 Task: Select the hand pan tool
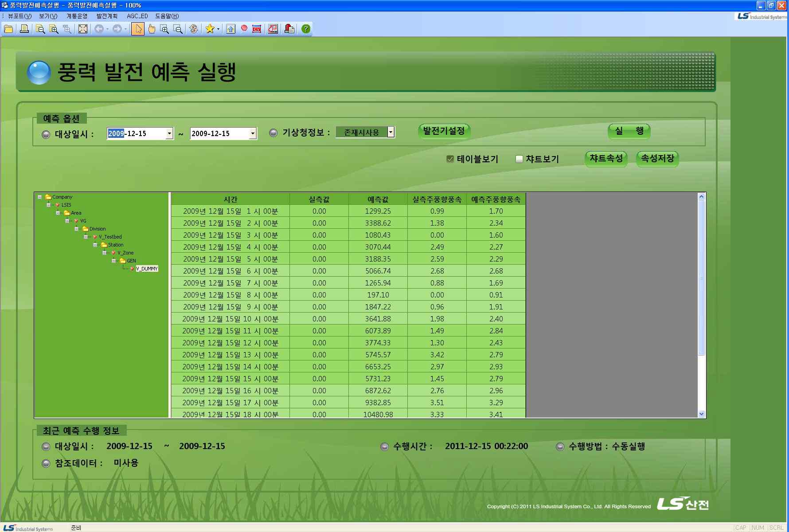pyautogui.click(x=152, y=29)
